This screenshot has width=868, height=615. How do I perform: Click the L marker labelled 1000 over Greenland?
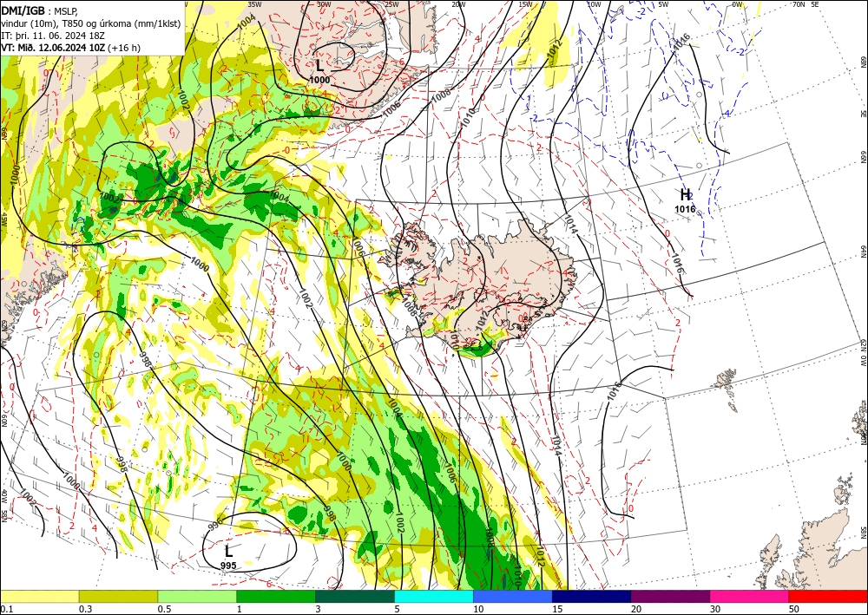click(x=320, y=66)
